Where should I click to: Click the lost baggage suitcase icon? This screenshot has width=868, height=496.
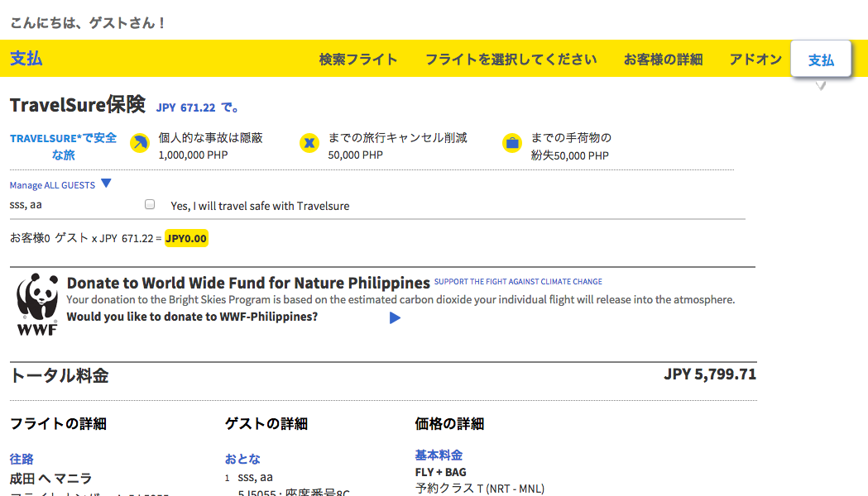(512, 143)
